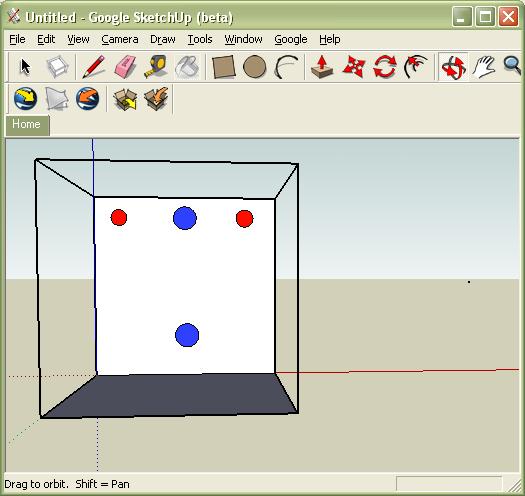Click Get Models box icon
Image resolution: width=525 pixels, height=496 pixels.
click(x=125, y=98)
